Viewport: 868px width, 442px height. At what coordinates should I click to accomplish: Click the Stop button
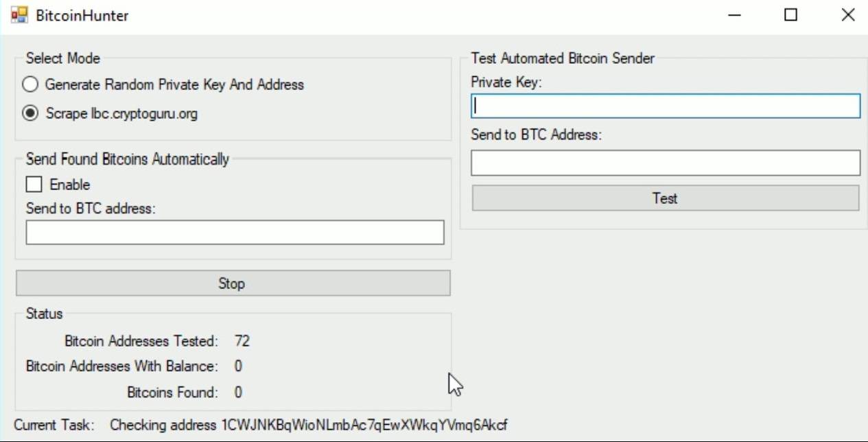pyautogui.click(x=233, y=283)
